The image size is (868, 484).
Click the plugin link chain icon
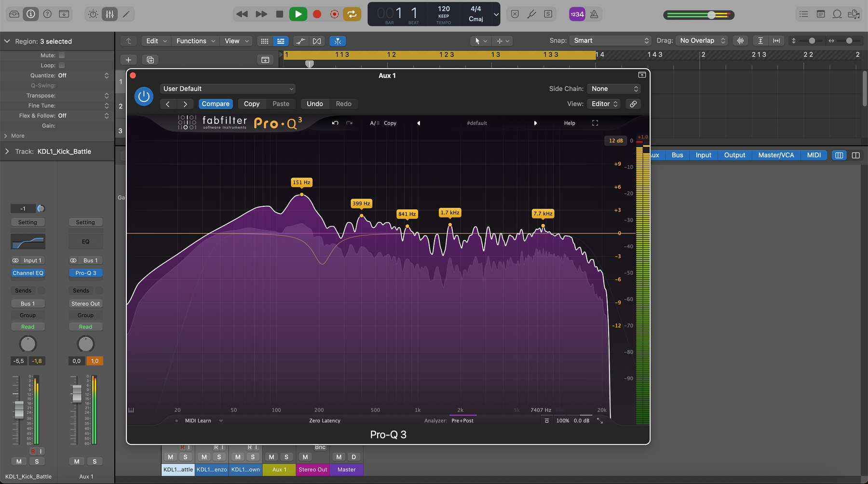(633, 104)
